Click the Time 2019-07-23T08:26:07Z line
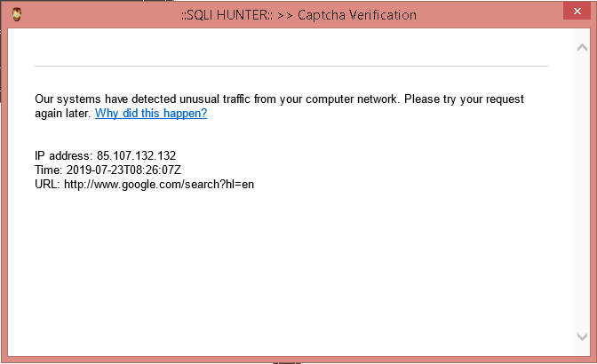597x364 pixels. coord(107,170)
